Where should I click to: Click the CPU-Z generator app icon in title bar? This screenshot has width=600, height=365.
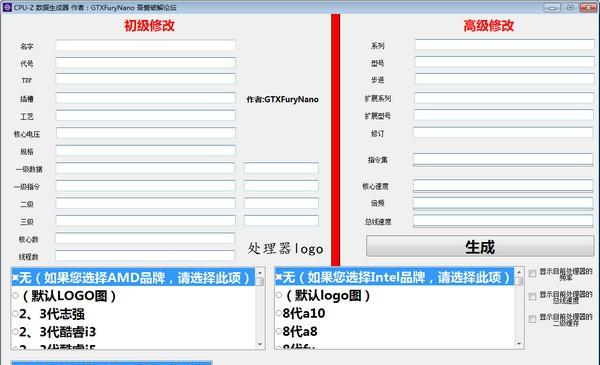click(7, 7)
